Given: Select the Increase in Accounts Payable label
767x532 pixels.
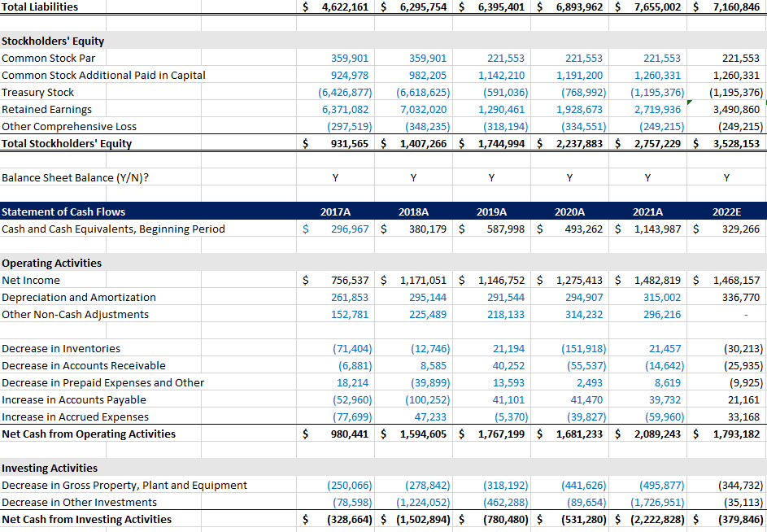Looking at the screenshot, I should pos(74,400).
